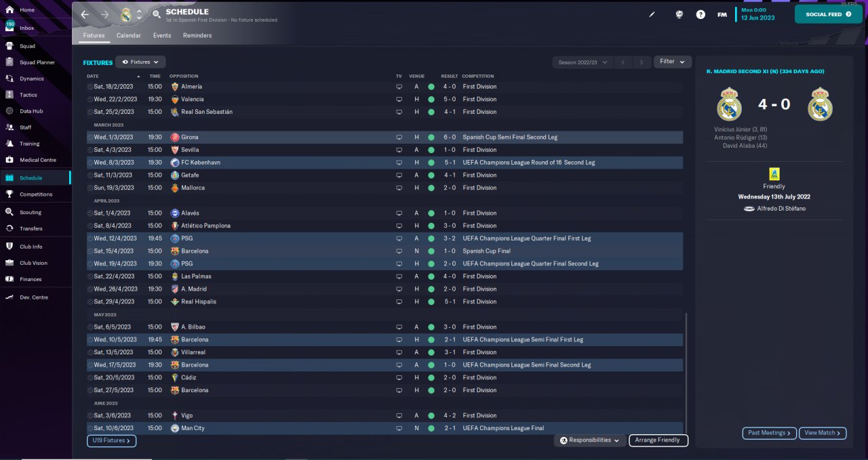This screenshot has width=868, height=460.
Task: Sort by the Opposition column header
Action: coord(184,76)
